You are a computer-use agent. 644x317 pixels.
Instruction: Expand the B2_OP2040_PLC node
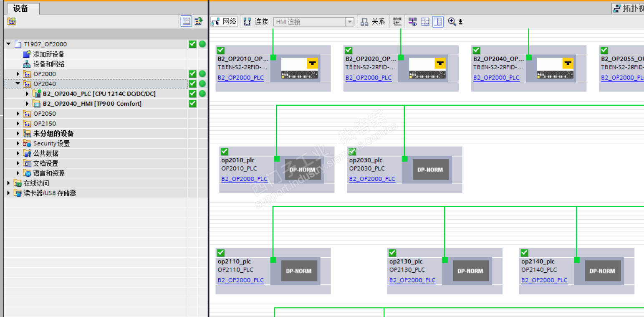point(28,94)
